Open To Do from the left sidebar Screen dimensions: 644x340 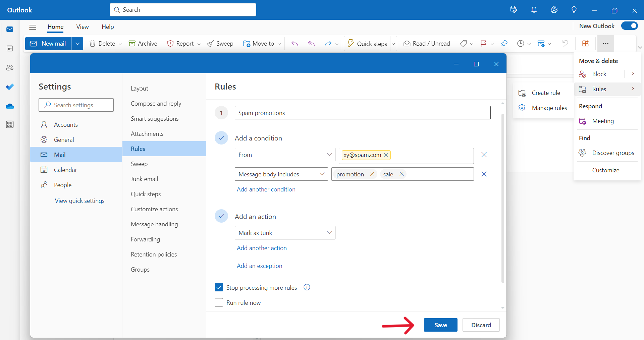(x=10, y=87)
